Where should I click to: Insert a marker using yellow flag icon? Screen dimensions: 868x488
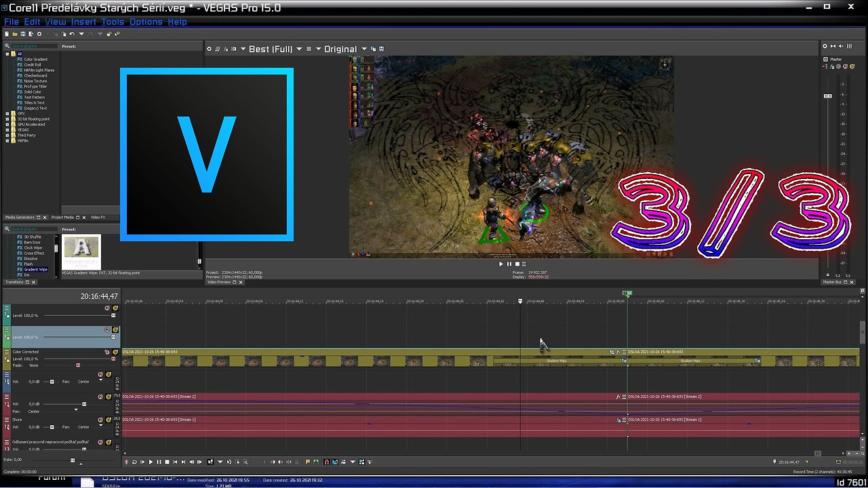(x=307, y=462)
